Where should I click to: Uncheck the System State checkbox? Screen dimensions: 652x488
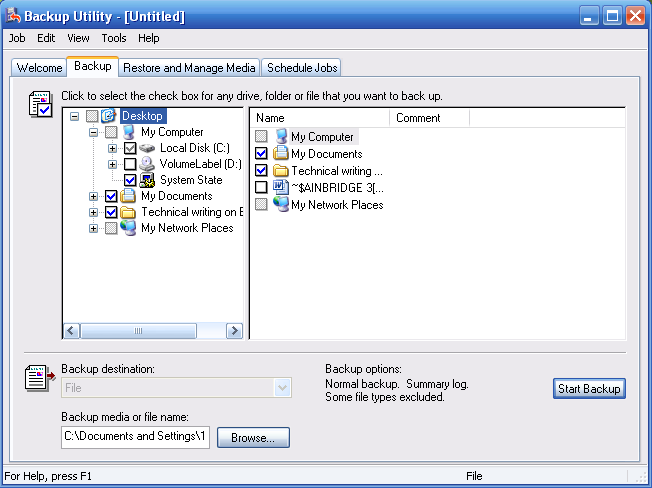[130, 180]
